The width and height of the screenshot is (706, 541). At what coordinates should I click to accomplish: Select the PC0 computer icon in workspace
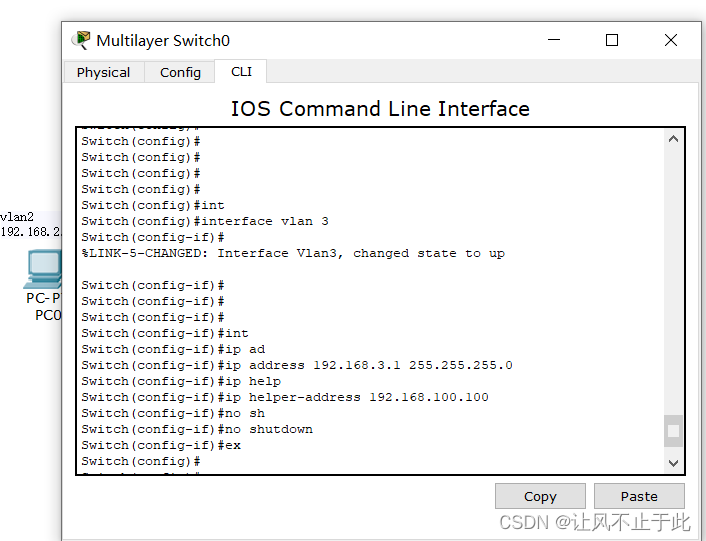[x=42, y=269]
